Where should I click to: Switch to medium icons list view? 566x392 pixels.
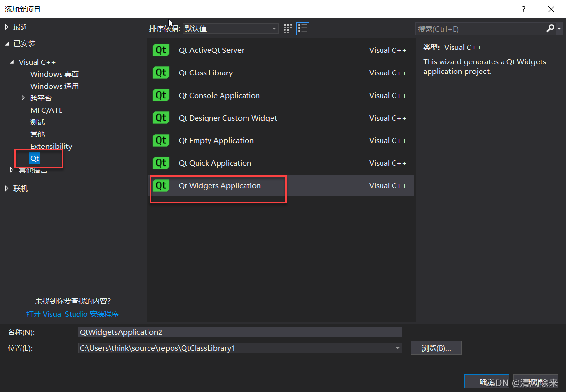point(303,28)
